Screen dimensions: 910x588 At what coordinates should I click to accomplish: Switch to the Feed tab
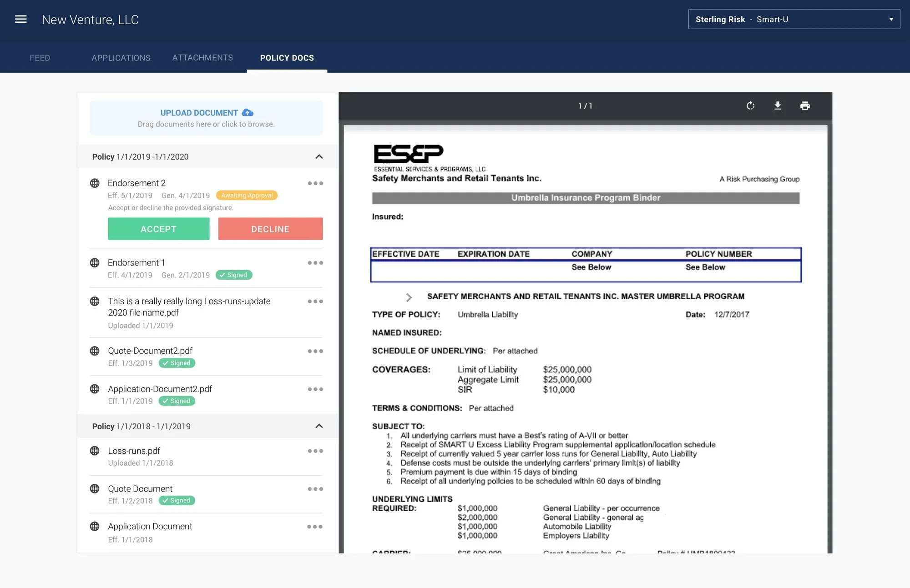point(40,58)
